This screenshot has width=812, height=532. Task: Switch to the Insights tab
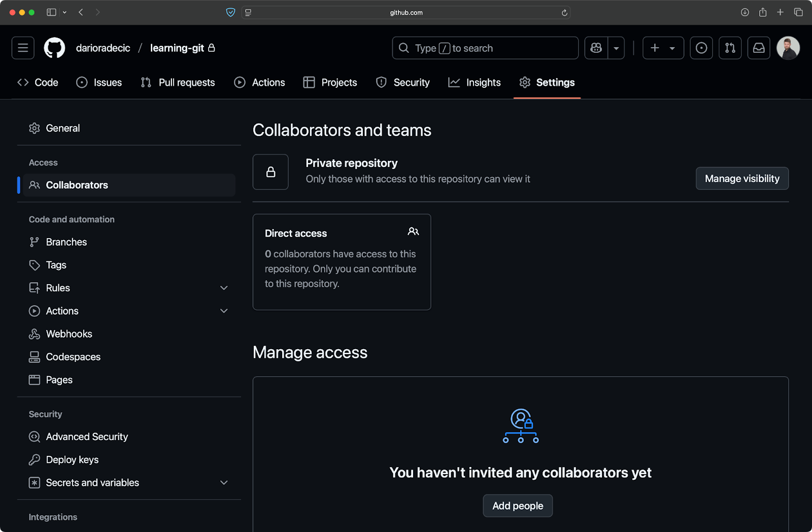click(x=475, y=82)
